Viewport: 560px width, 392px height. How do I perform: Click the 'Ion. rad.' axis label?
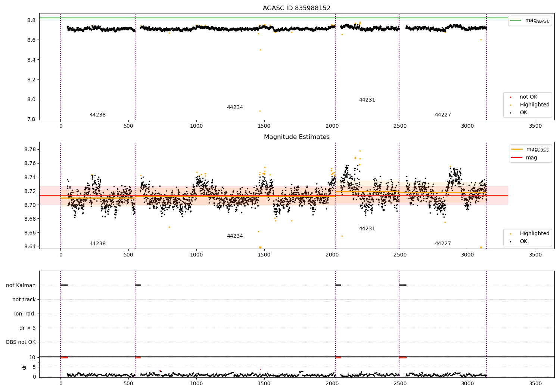pyautogui.click(x=25, y=314)
